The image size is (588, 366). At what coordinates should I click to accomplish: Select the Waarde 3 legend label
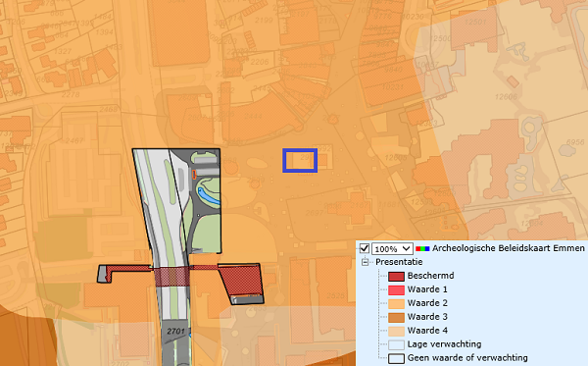pyautogui.click(x=427, y=317)
